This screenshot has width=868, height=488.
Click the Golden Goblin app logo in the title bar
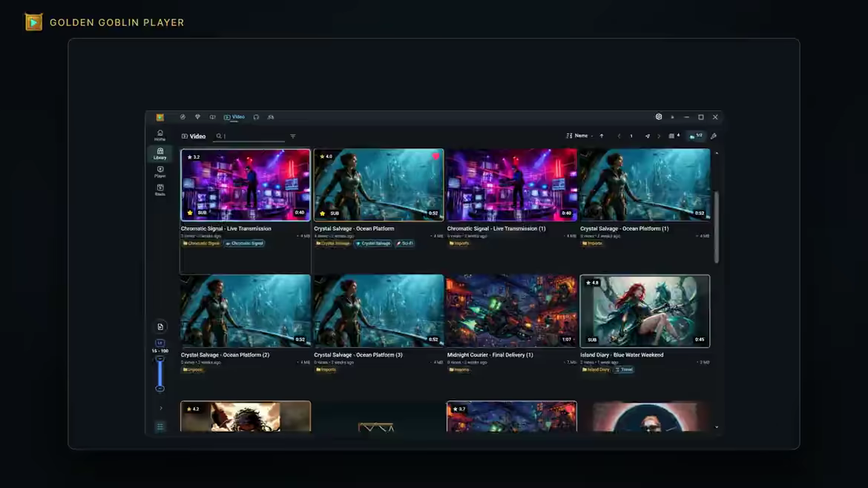160,116
